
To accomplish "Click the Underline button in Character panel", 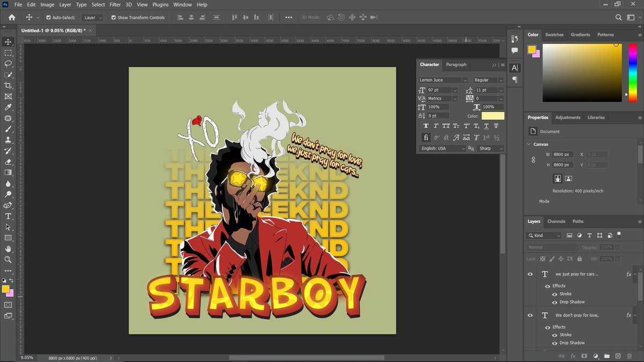I will point(486,126).
